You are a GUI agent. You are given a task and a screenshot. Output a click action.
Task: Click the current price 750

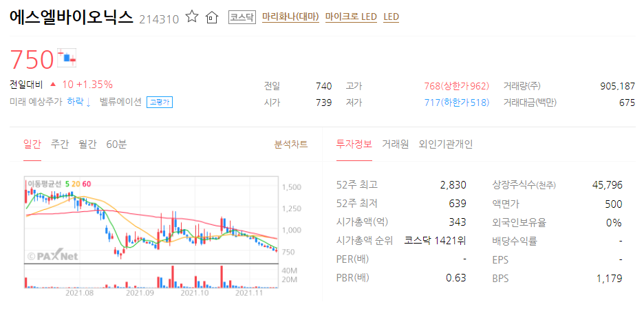(x=32, y=58)
